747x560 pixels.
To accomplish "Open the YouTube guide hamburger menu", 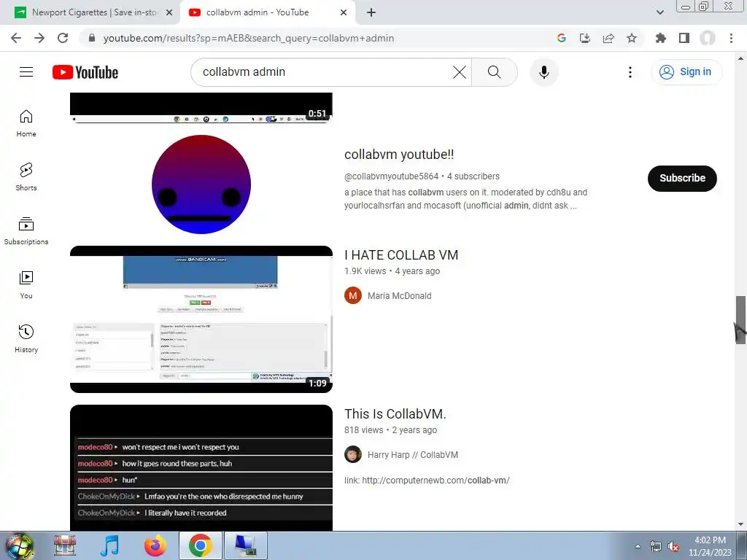I will [26, 72].
